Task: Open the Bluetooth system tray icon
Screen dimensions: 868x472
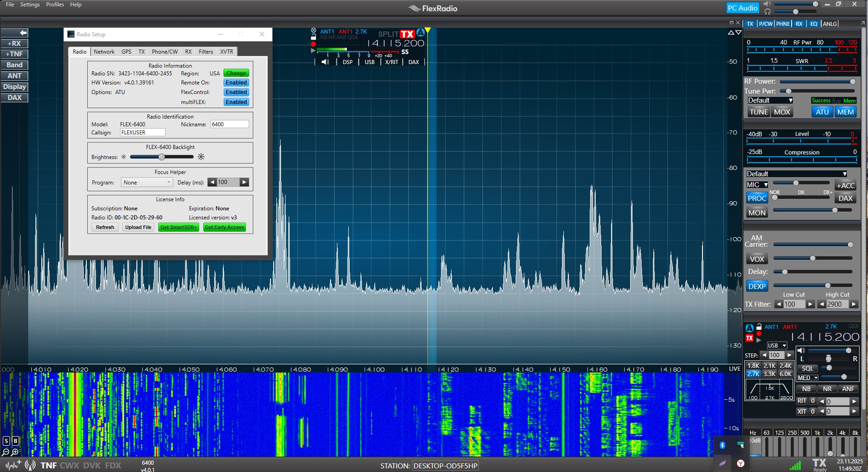Action: 722,445
